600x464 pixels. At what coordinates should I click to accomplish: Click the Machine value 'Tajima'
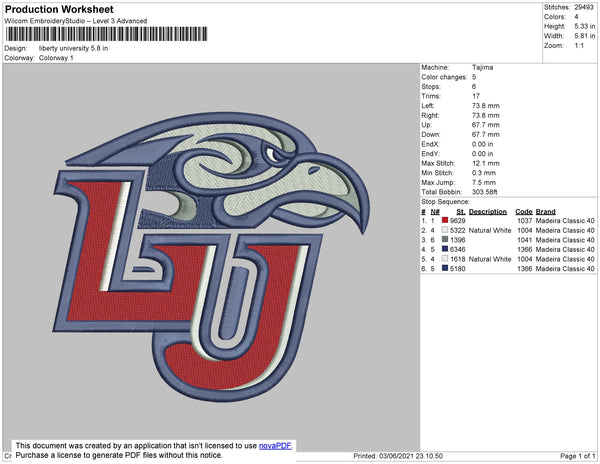click(483, 67)
